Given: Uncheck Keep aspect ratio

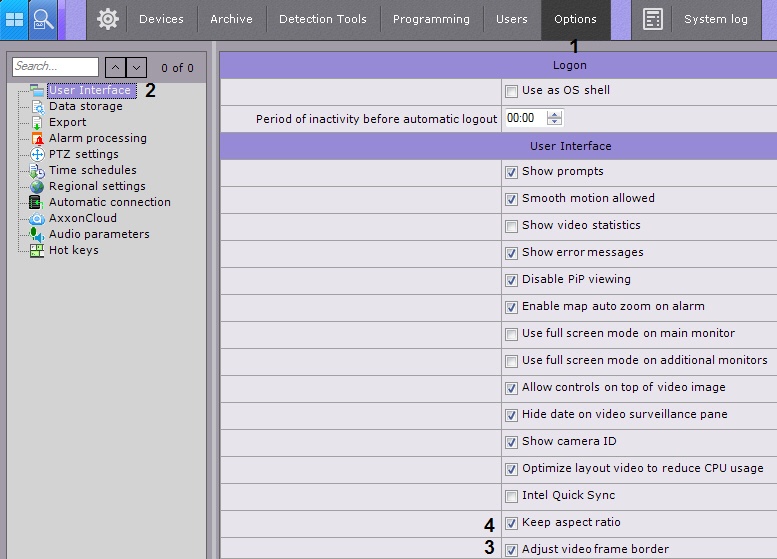Looking at the screenshot, I should (512, 523).
